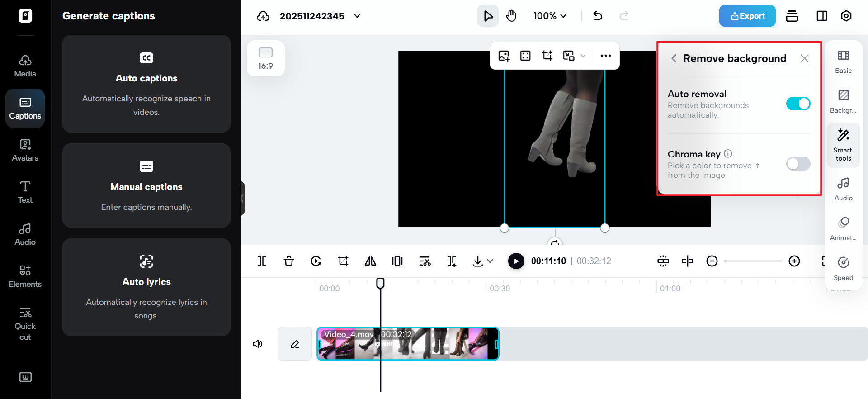Select the Video_4.mov clip
868x399 pixels.
[x=408, y=344]
